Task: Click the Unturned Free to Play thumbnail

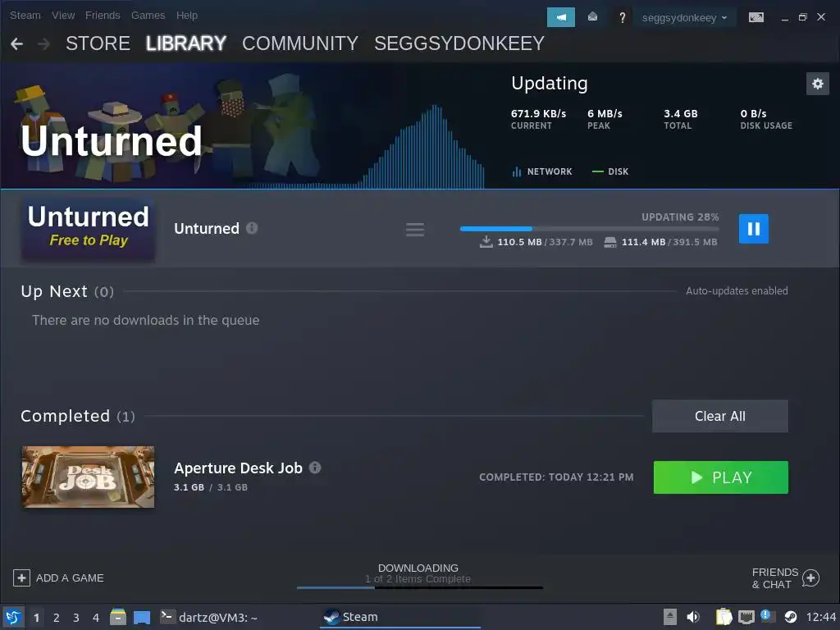Action: (88, 229)
